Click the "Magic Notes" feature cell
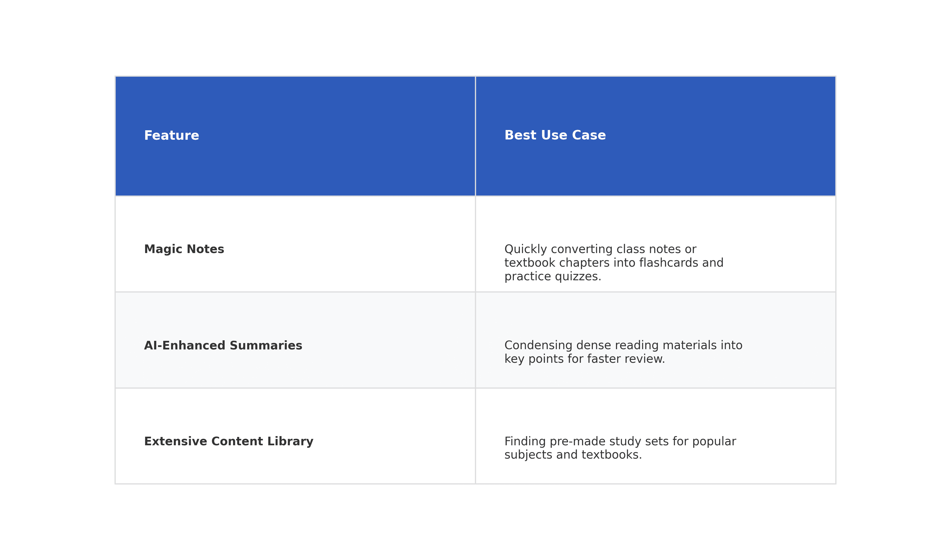Image resolution: width=951 pixels, height=560 pixels. 184,249
